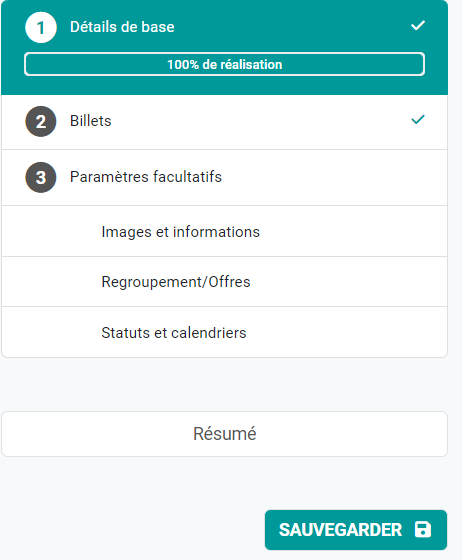462x560 pixels.
Task: Click the SAUVEGARDER text label
Action: click(x=340, y=530)
